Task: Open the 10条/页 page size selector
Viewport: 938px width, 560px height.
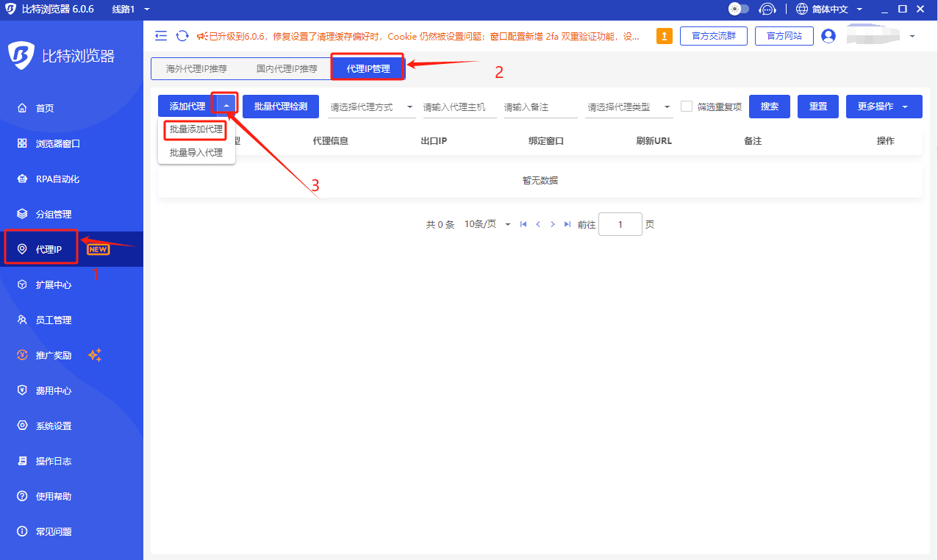Action: [487, 224]
